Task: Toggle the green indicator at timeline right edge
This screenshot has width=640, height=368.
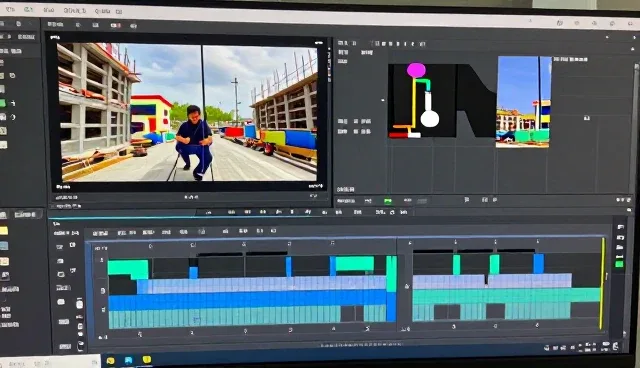Action: point(620,264)
